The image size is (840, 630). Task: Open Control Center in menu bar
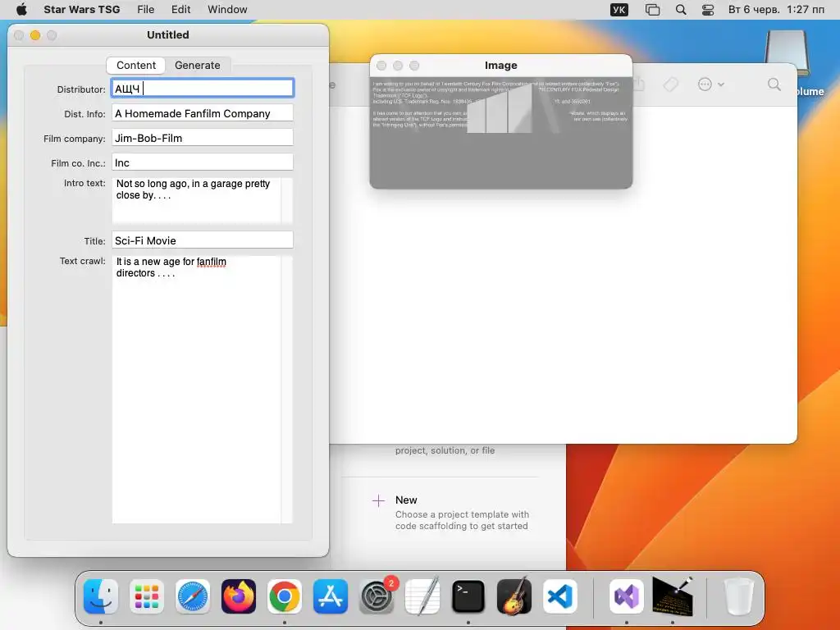click(x=708, y=10)
